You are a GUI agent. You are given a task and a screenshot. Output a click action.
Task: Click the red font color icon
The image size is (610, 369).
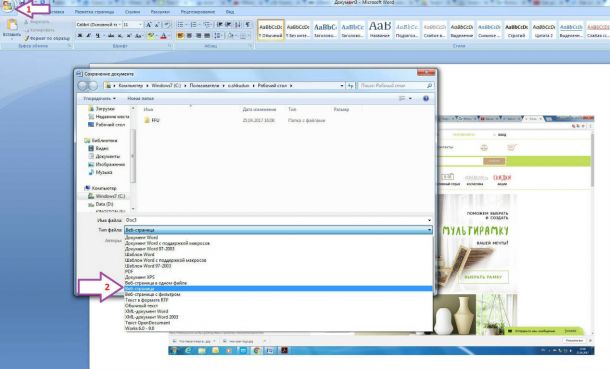pos(164,36)
